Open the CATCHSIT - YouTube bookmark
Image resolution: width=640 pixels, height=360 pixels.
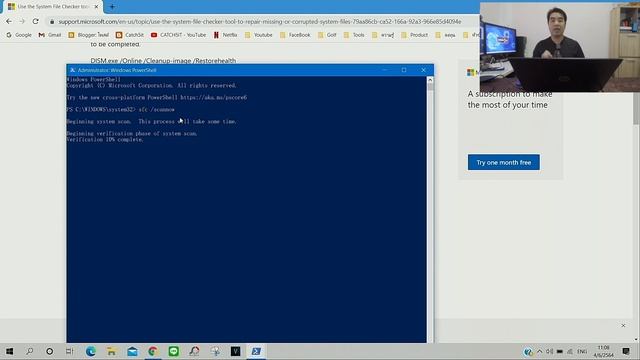coord(178,35)
